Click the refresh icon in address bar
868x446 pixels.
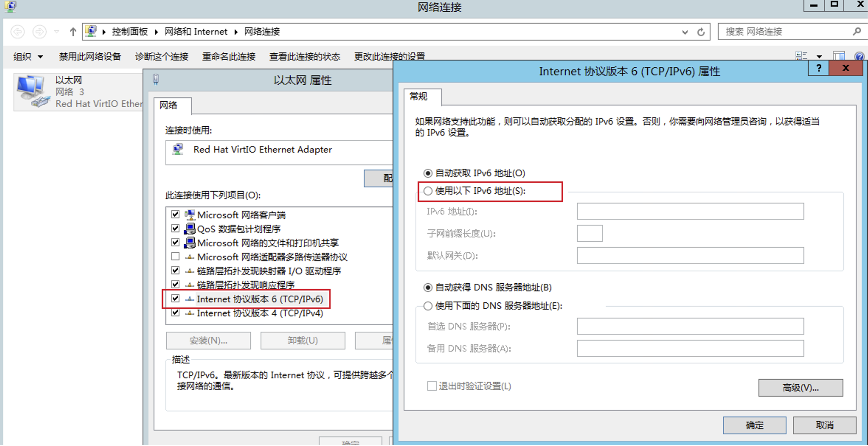tap(701, 32)
